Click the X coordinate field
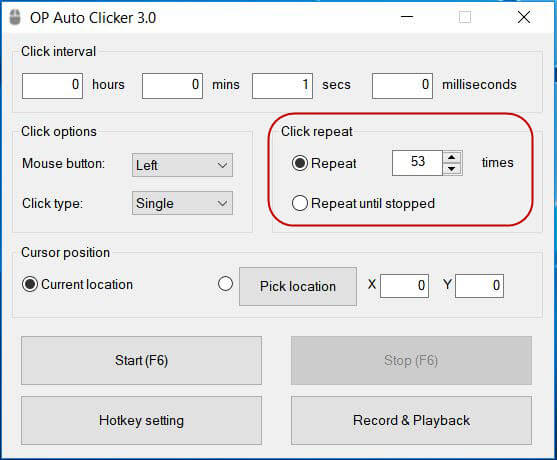Screen dimensions: 557x460 [x=404, y=286]
